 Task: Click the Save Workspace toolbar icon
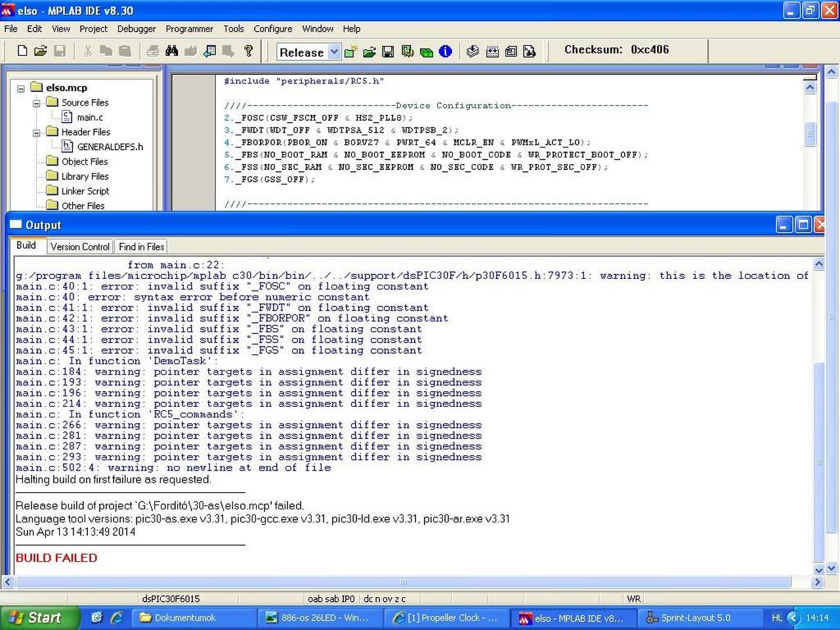[x=388, y=51]
